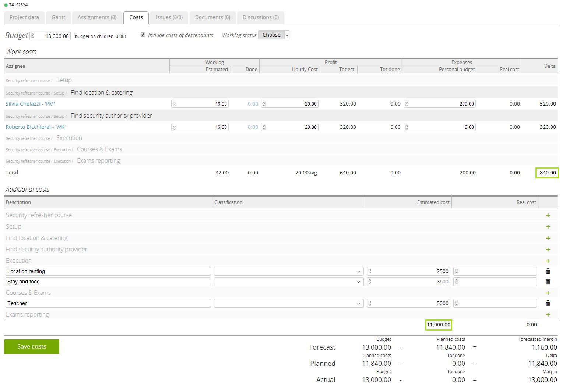Edit Roberto Bicchierai's personal budget 0.00 field
Screen dimensions: 566x392
tap(440, 127)
